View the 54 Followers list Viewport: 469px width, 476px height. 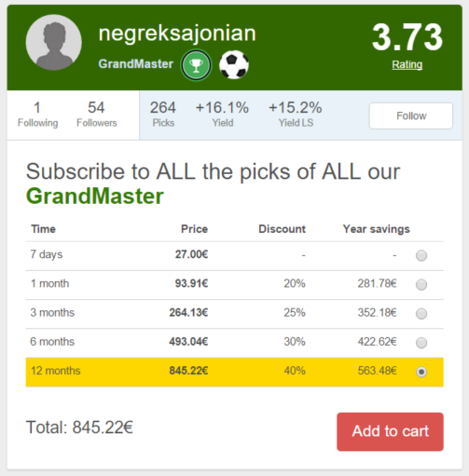coord(97,115)
